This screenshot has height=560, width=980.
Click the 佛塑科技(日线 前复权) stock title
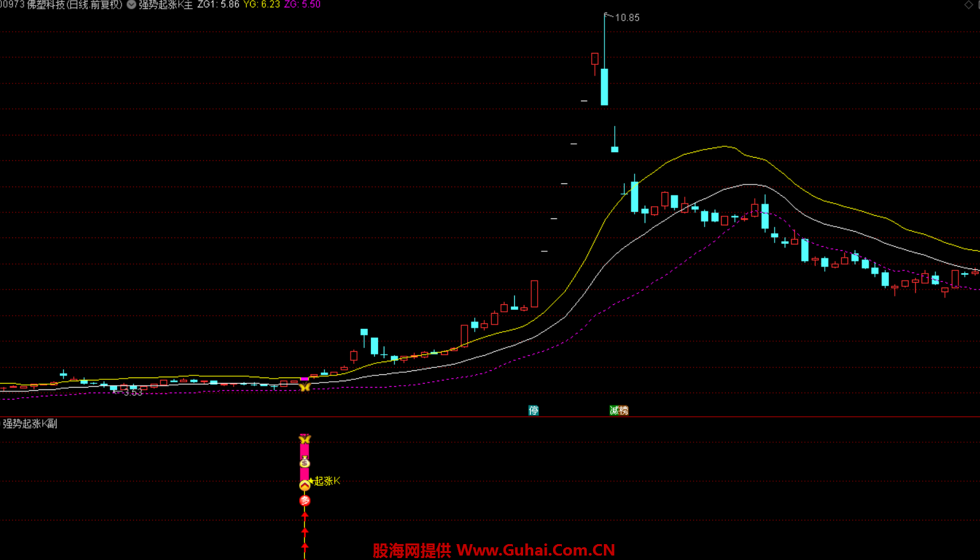pyautogui.click(x=74, y=4)
